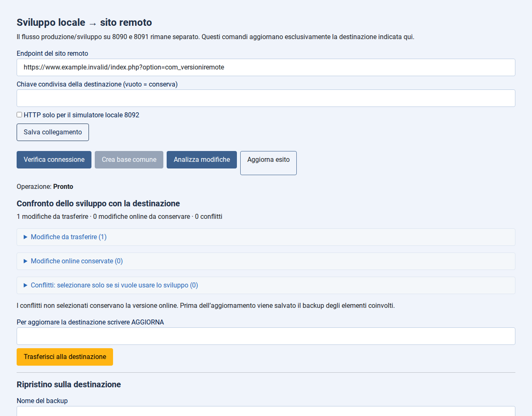The width and height of the screenshot is (532, 416).
Task: Click the 'Chiave condivisa della destinazione' label
Action: [x=97, y=84]
